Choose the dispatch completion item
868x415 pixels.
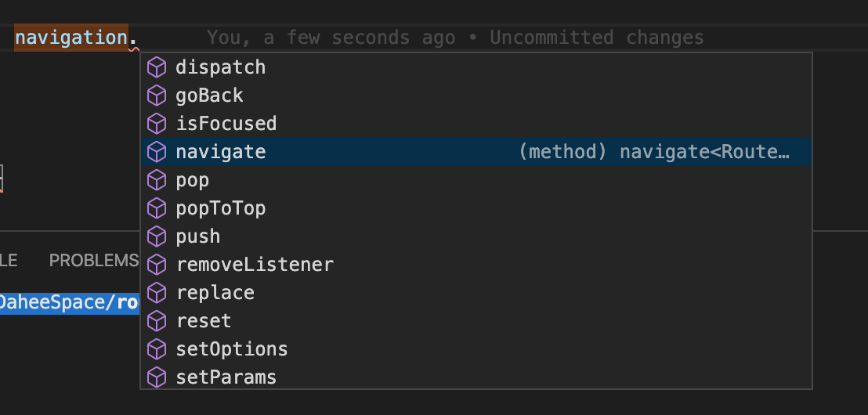point(476,67)
